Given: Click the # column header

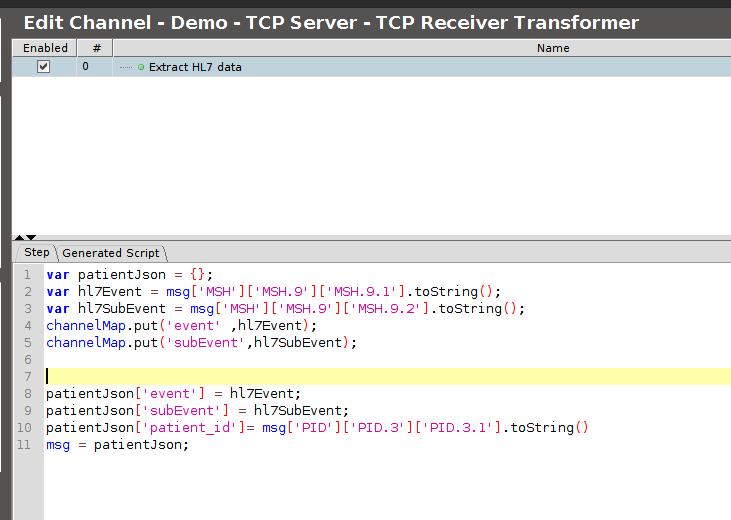Looking at the screenshot, I should pyautogui.click(x=96, y=48).
